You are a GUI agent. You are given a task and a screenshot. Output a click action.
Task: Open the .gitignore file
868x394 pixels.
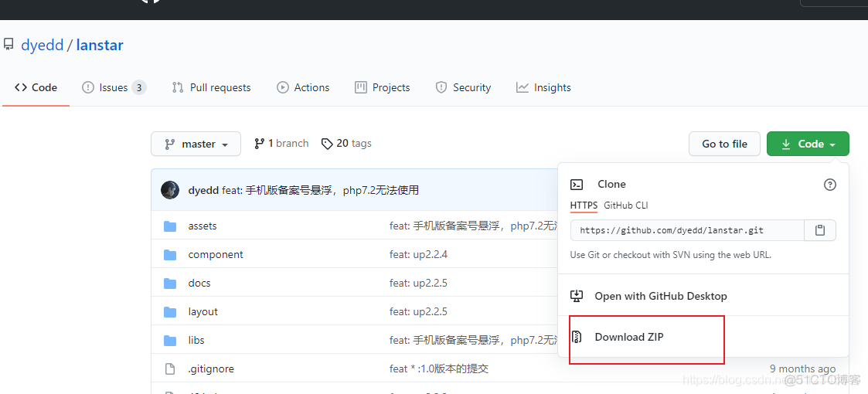point(211,369)
